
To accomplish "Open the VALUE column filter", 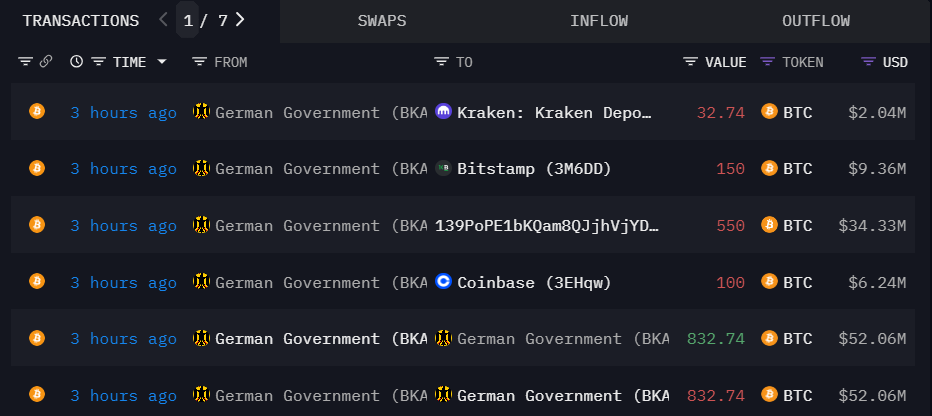I will [x=690, y=62].
